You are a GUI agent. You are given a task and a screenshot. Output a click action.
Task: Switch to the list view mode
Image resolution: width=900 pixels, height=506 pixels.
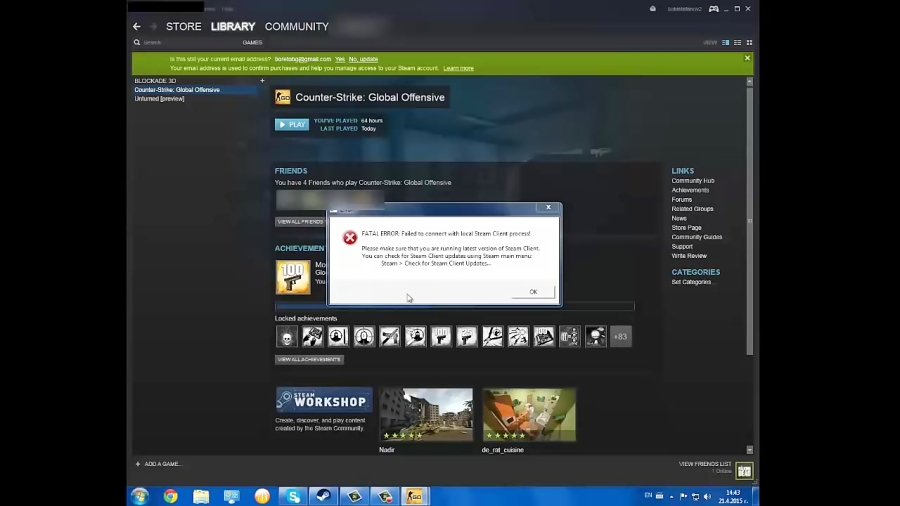pos(736,43)
